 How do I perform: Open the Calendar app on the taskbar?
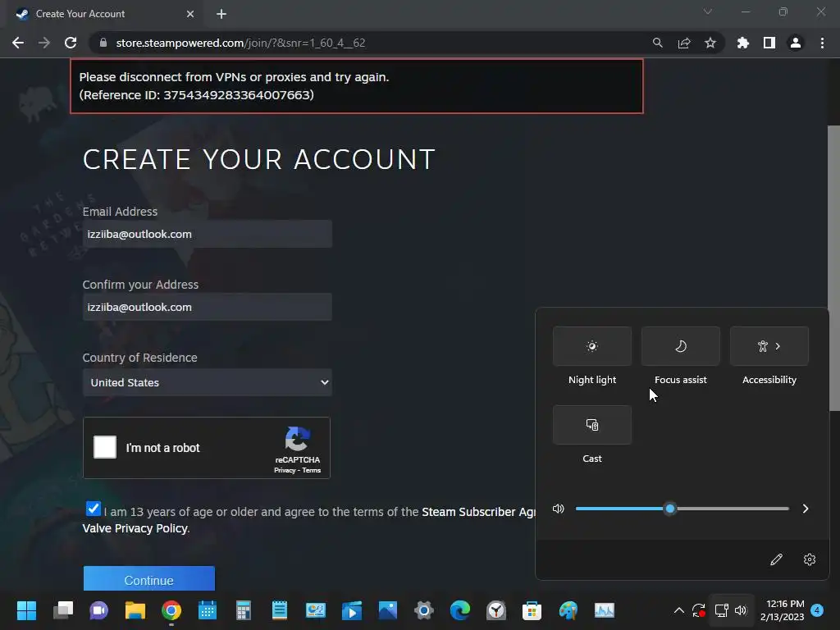tap(208, 610)
